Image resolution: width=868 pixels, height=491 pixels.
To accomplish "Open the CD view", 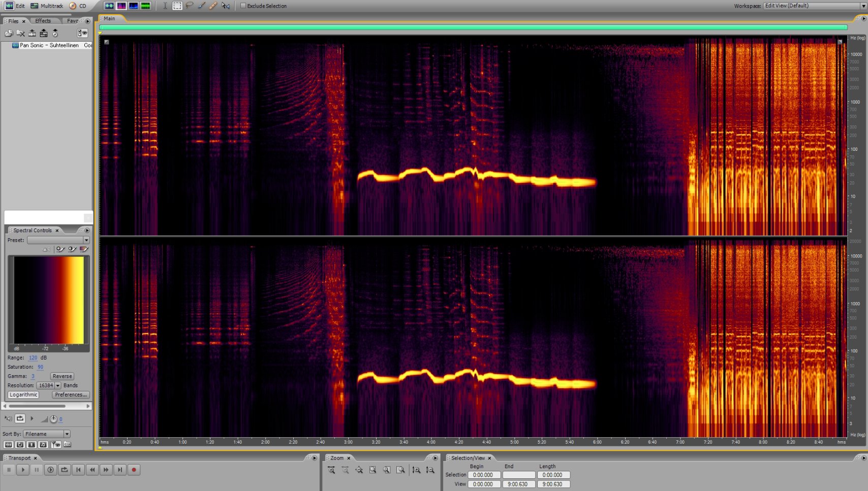I will click(78, 6).
